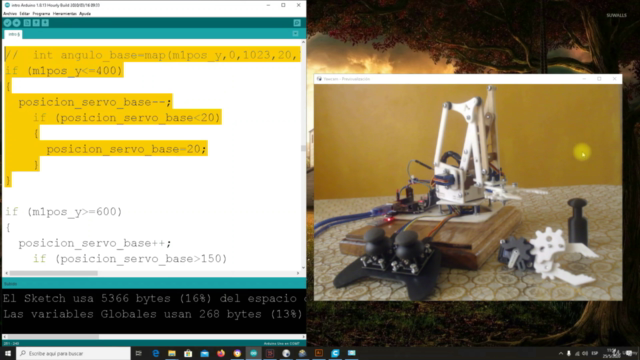
Task: Click the editor scroll up arrow
Action: coord(303,42)
